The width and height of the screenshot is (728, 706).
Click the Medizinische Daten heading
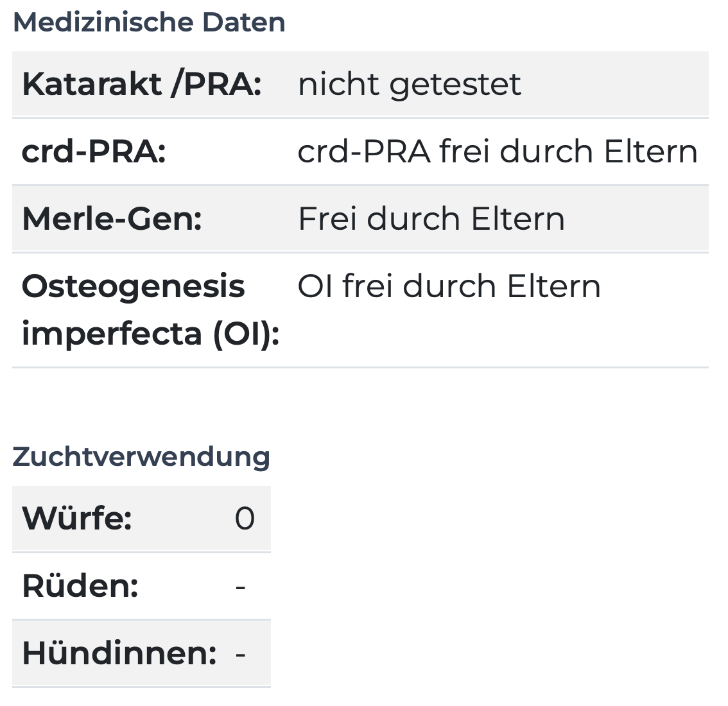pyautogui.click(x=149, y=22)
